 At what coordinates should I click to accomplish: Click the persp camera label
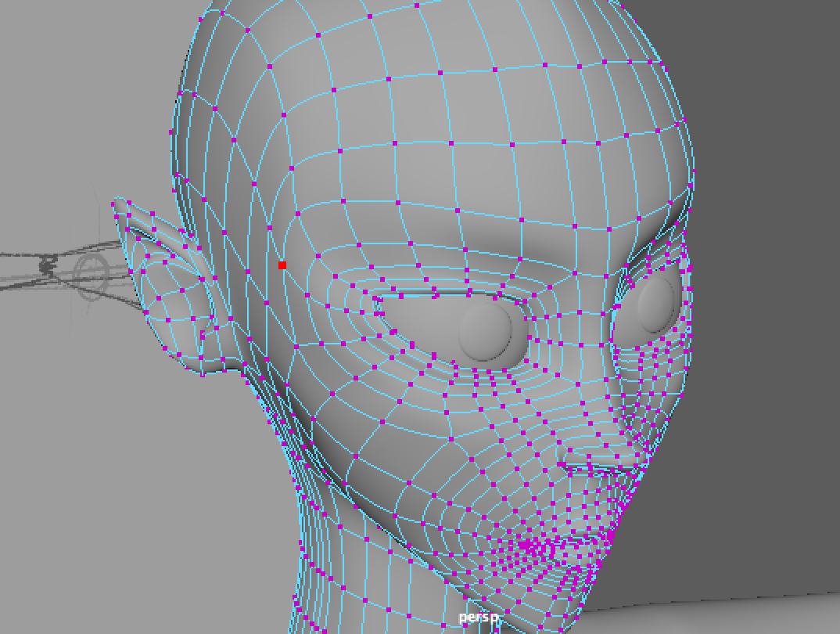tap(478, 618)
